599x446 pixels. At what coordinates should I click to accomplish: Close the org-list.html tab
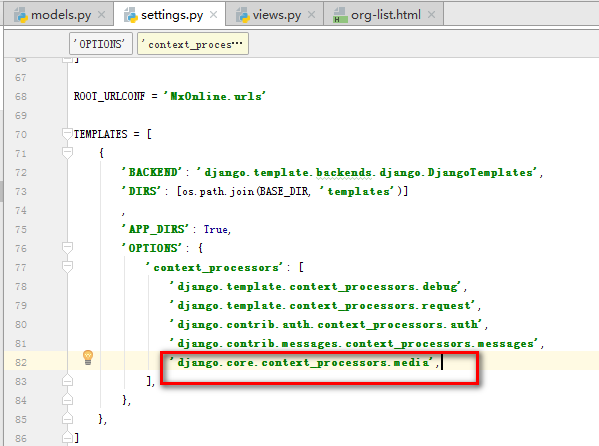click(432, 15)
